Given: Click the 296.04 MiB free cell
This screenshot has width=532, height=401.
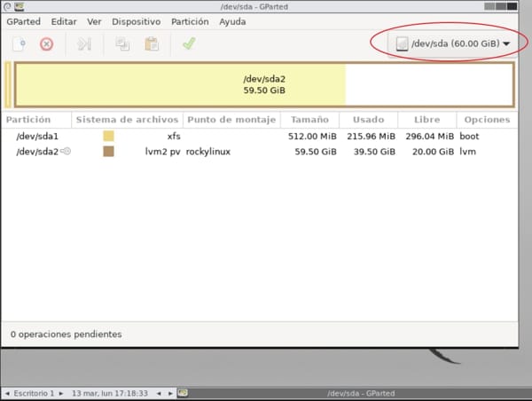Looking at the screenshot, I should point(429,136).
